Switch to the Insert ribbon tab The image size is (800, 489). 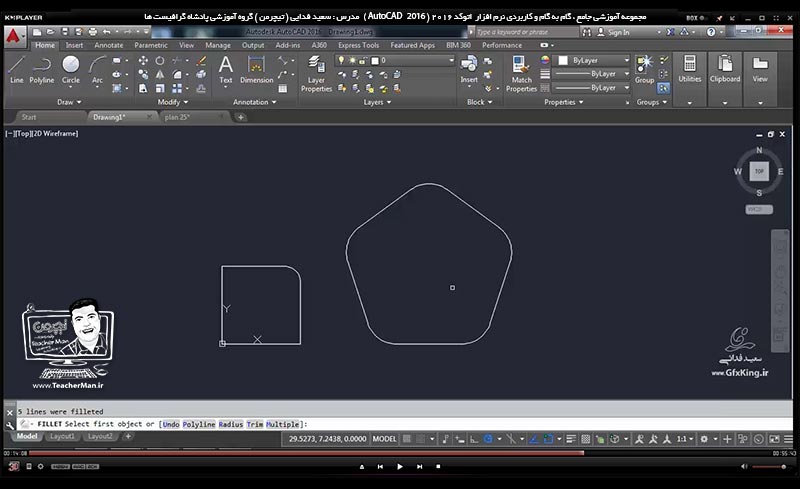pos(74,45)
